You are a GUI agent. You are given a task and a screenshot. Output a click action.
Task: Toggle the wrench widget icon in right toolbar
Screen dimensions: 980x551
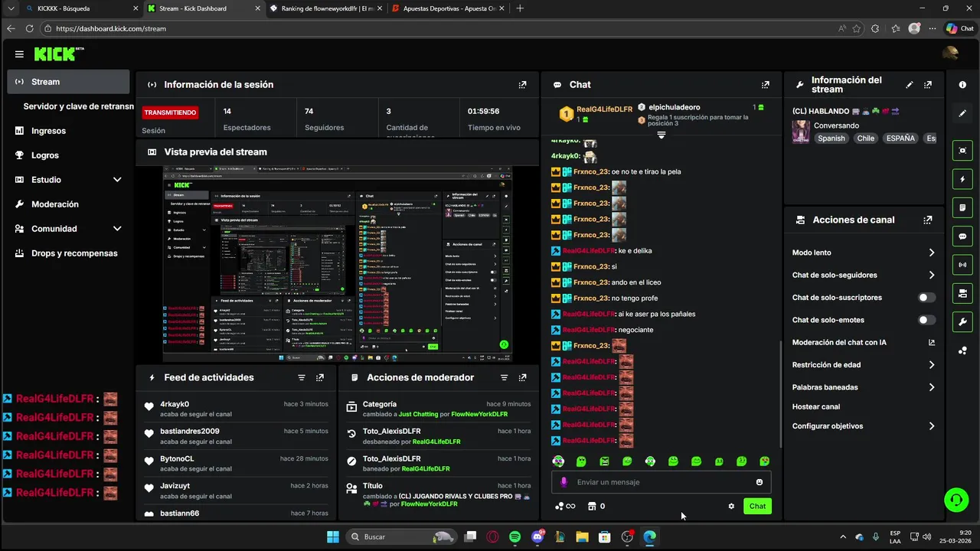(962, 321)
